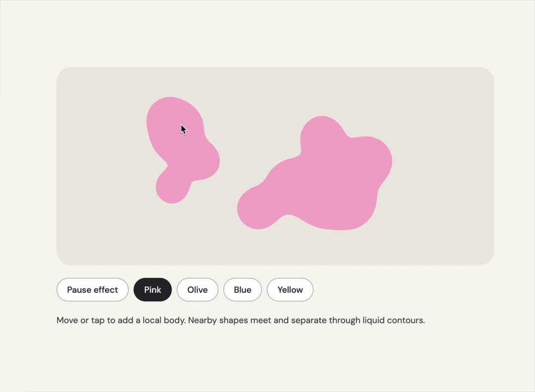Add a body in empty canvas left of blobs
The image size is (535, 392).
coord(103,164)
